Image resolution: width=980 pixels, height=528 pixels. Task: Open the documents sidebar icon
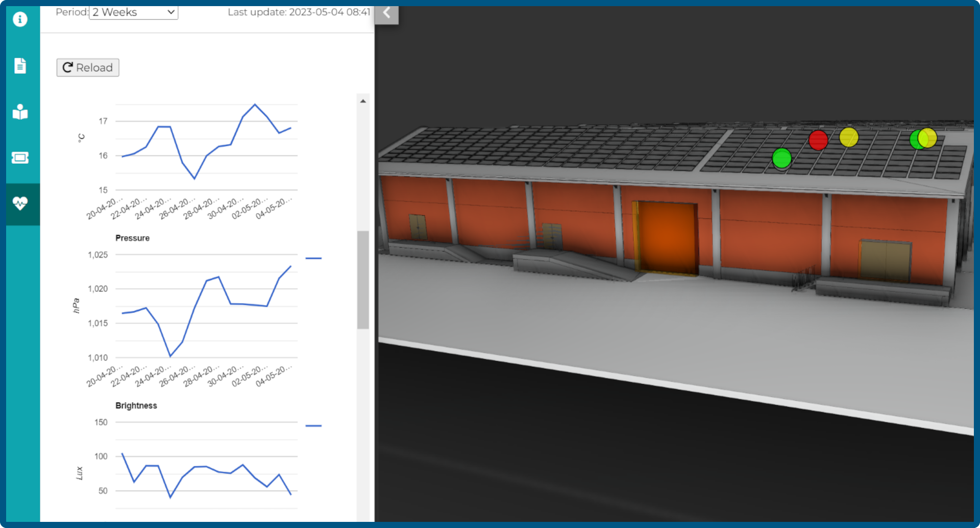pyautogui.click(x=20, y=65)
